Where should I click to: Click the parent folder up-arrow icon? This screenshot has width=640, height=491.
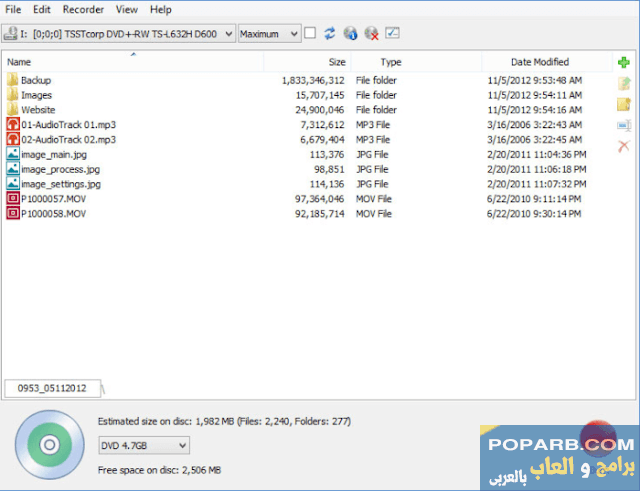pos(624,83)
